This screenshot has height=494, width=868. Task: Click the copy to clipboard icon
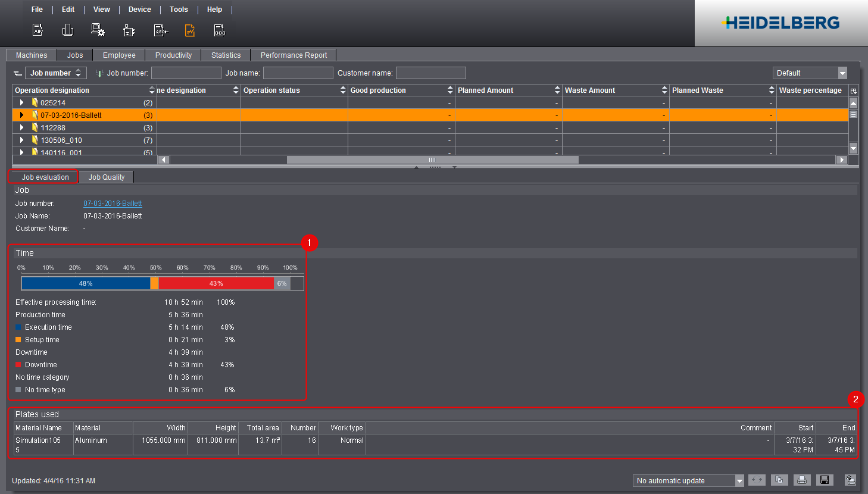779,480
